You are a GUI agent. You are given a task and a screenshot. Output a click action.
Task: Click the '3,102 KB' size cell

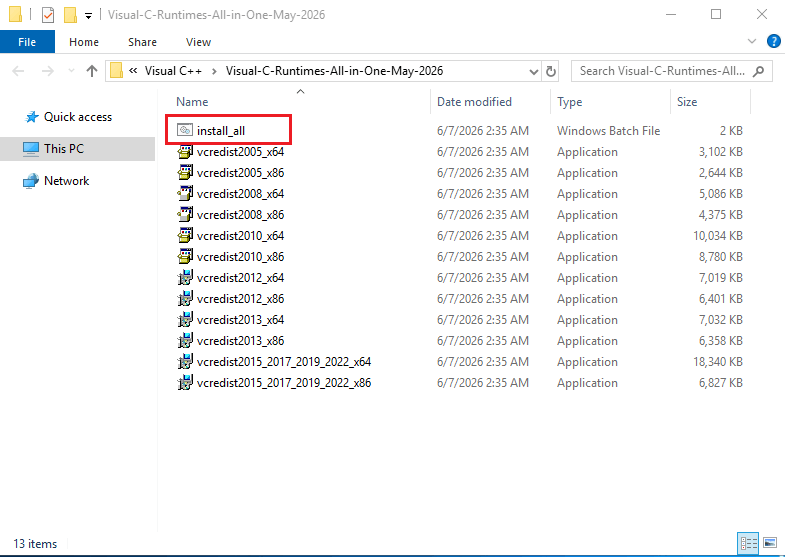(721, 152)
